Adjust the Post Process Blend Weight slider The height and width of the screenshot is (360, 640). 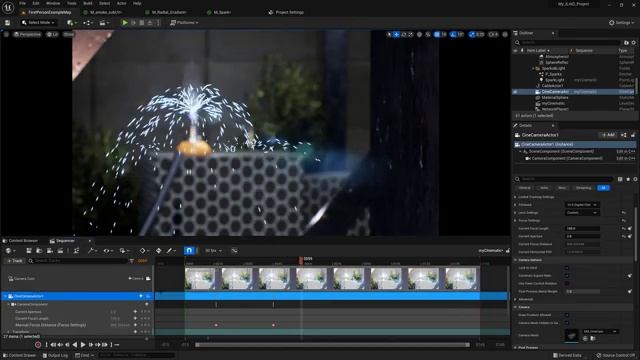582,291
